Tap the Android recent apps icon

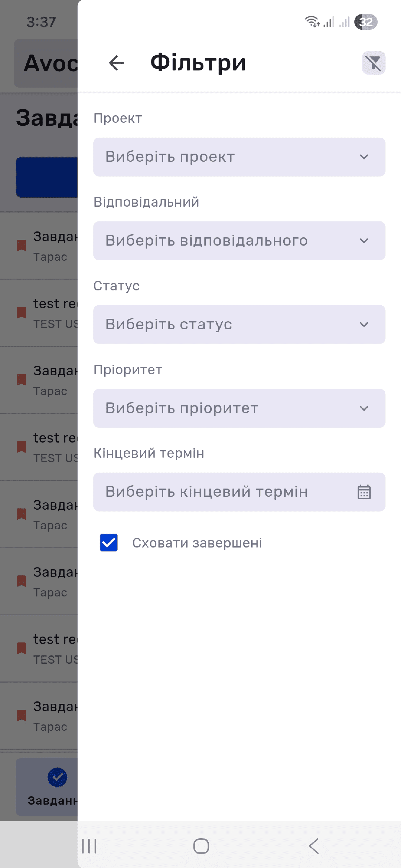(x=89, y=846)
